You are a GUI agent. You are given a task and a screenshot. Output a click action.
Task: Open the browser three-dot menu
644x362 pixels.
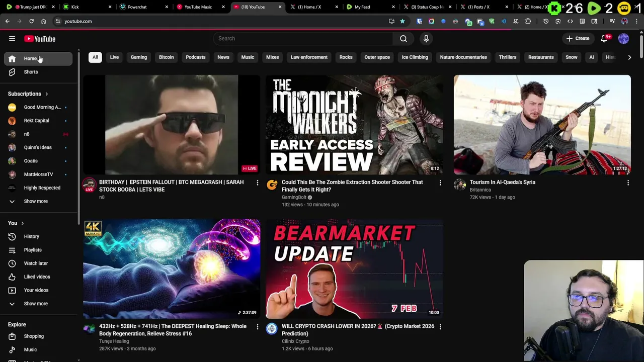(x=636, y=21)
